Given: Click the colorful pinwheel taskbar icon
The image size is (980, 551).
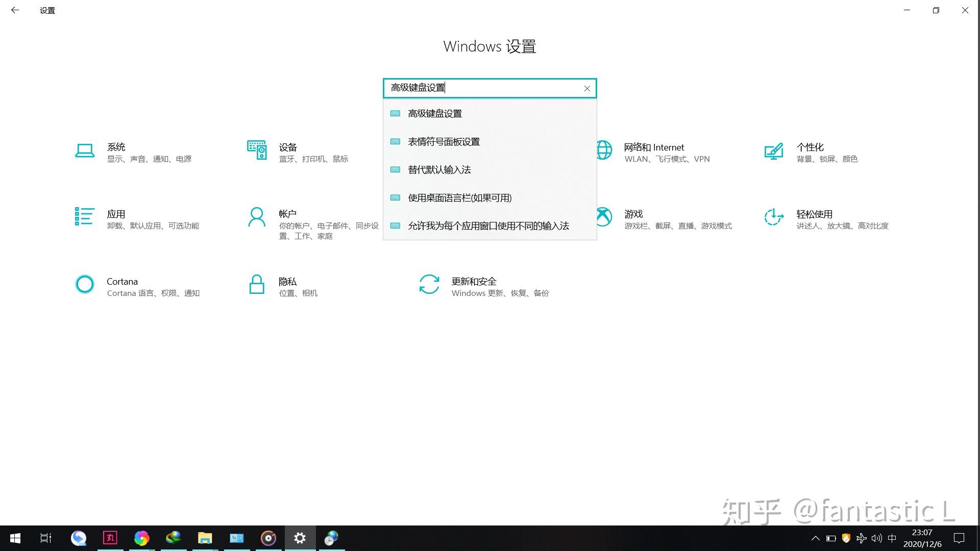Looking at the screenshot, I should pyautogui.click(x=141, y=538).
